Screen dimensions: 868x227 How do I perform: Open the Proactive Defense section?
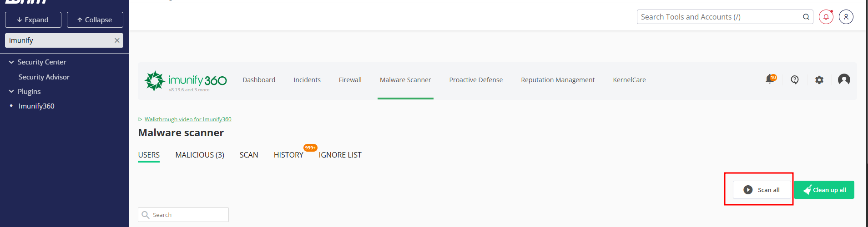coord(476,80)
